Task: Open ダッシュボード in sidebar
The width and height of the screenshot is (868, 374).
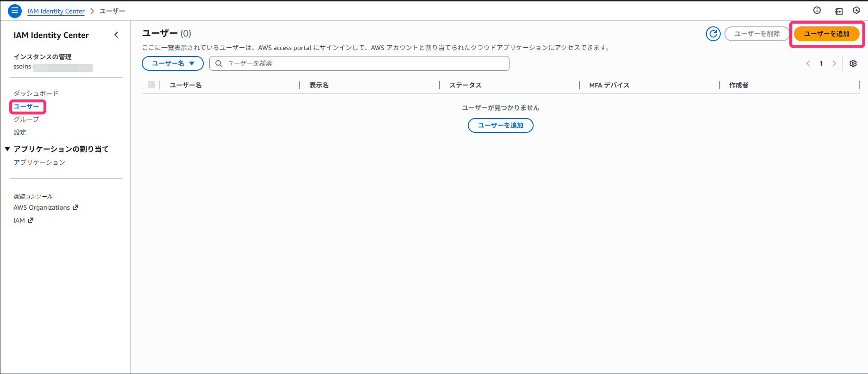Action: (36, 93)
